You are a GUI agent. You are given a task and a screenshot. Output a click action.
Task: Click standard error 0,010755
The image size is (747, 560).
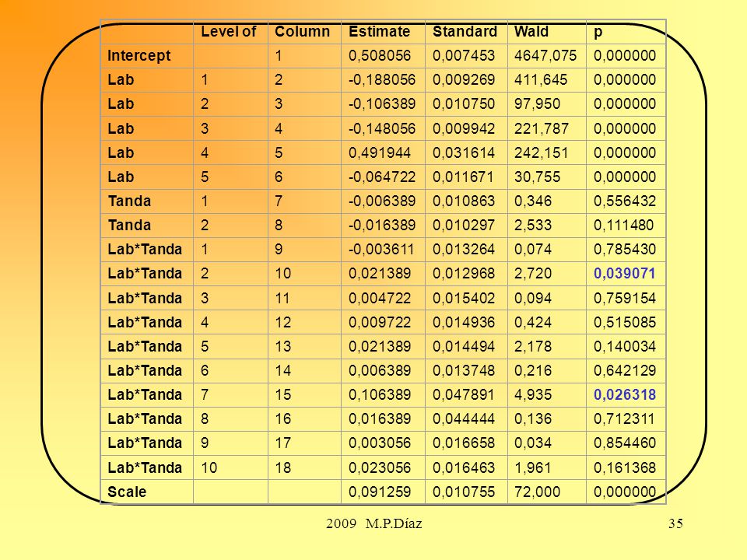pyautogui.click(x=464, y=492)
